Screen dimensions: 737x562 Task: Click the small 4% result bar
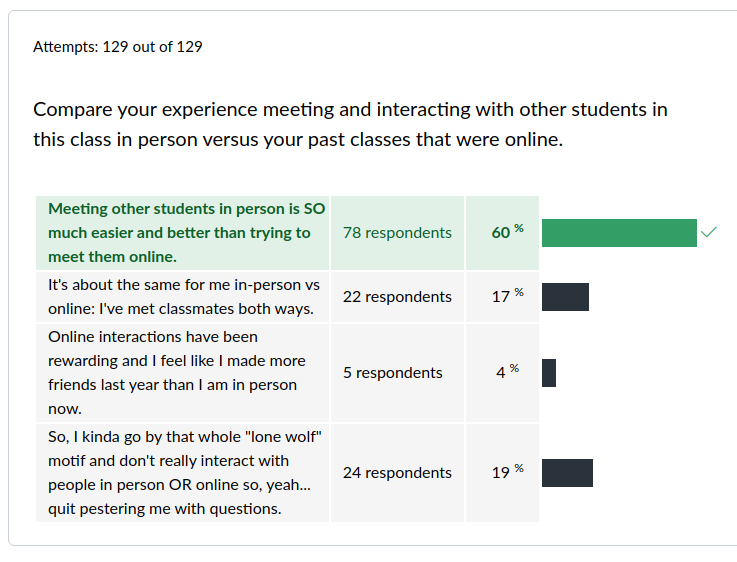click(549, 373)
